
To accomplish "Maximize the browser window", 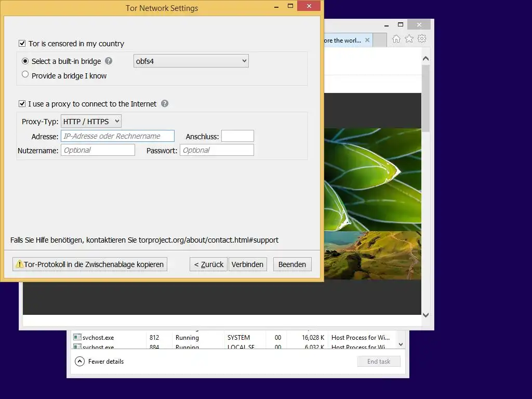I will (401, 24).
